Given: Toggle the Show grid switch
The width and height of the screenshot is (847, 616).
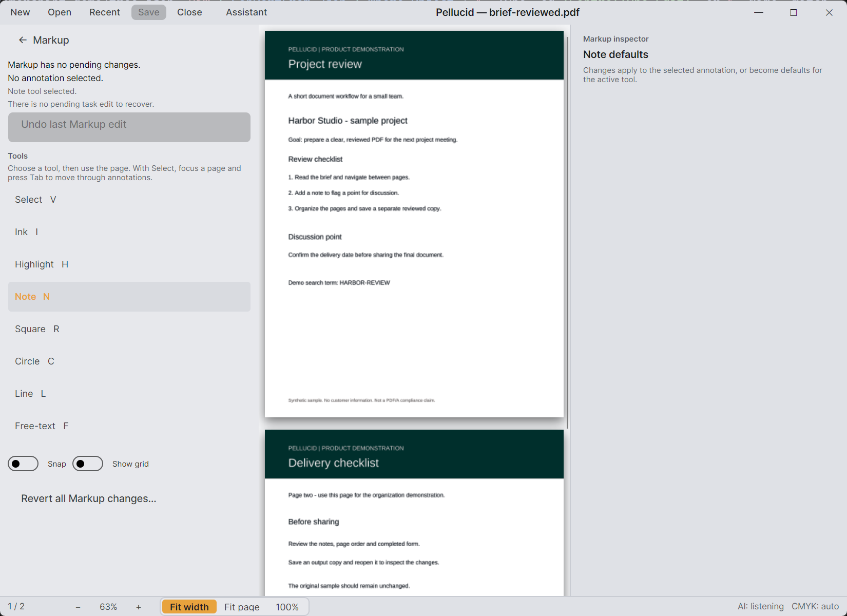Looking at the screenshot, I should pyautogui.click(x=88, y=464).
